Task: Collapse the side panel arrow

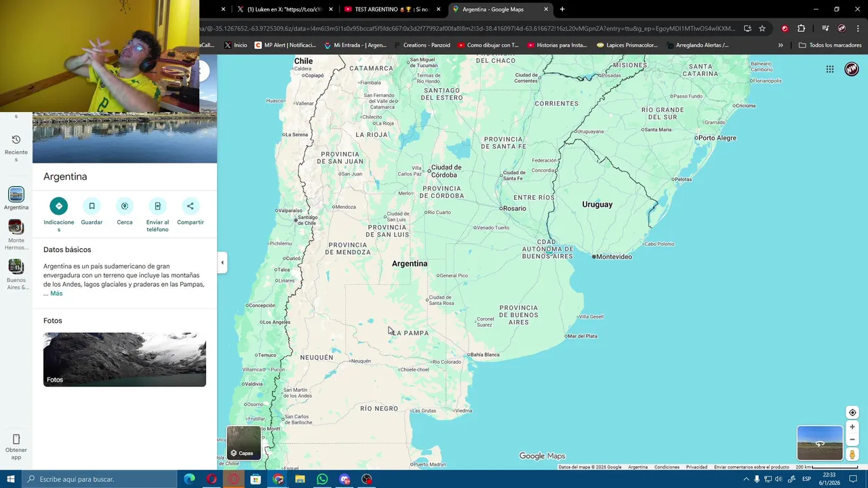Action: 222,262
